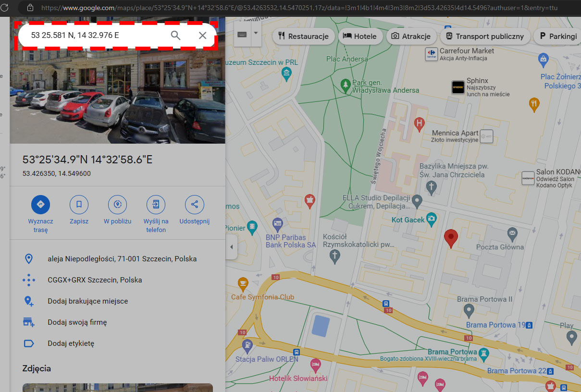Click the search magnifier icon
This screenshot has height=392, width=581.
[176, 36]
